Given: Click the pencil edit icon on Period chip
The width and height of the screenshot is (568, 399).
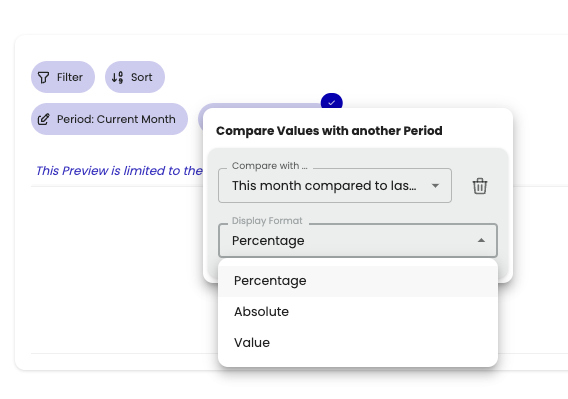Looking at the screenshot, I should click(x=43, y=119).
